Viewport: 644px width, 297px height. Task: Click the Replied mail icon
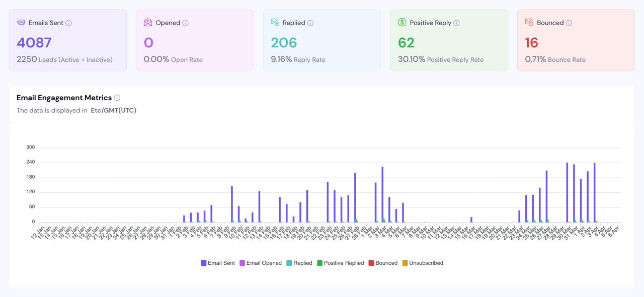point(275,23)
